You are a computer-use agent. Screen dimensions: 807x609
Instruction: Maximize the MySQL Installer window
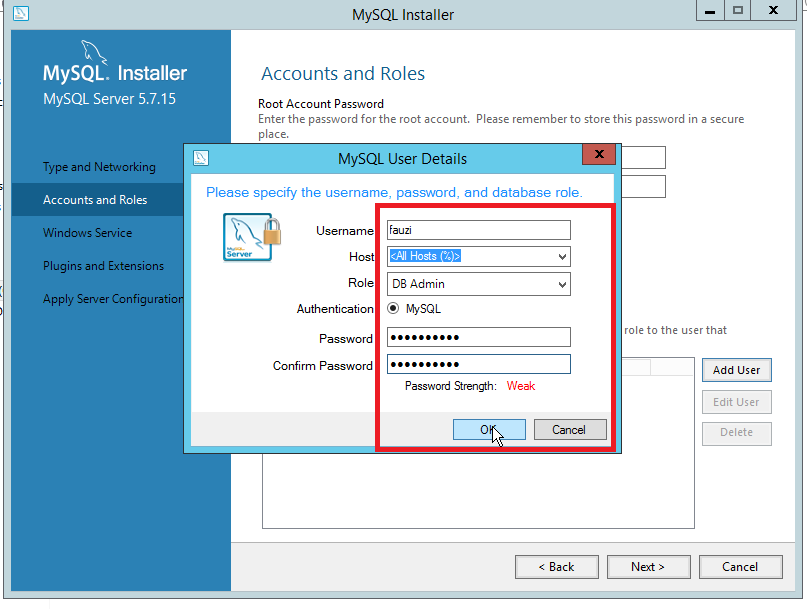tap(738, 11)
